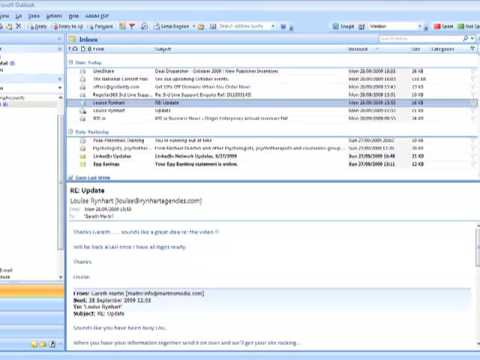Click the Delete X toolbar icon
This screenshot has width=480, height=360.
(x=19, y=26)
